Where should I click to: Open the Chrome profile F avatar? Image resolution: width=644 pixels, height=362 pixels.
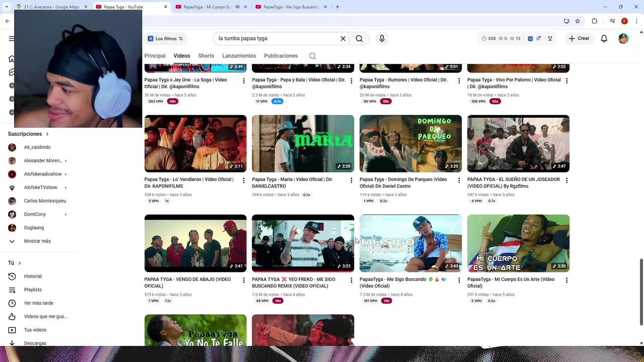click(624, 21)
